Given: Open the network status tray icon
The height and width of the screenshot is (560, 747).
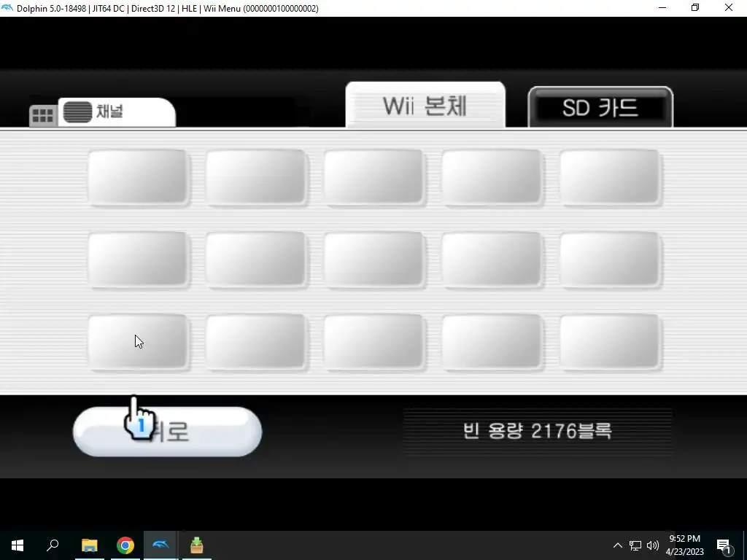Looking at the screenshot, I should [635, 545].
